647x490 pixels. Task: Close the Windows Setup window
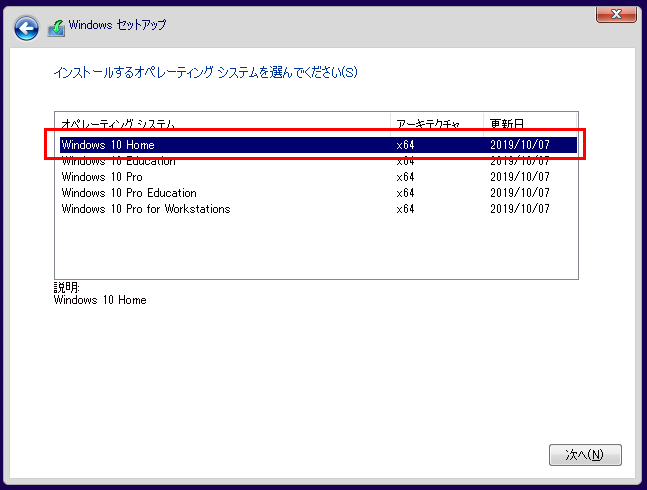pyautogui.click(x=617, y=13)
